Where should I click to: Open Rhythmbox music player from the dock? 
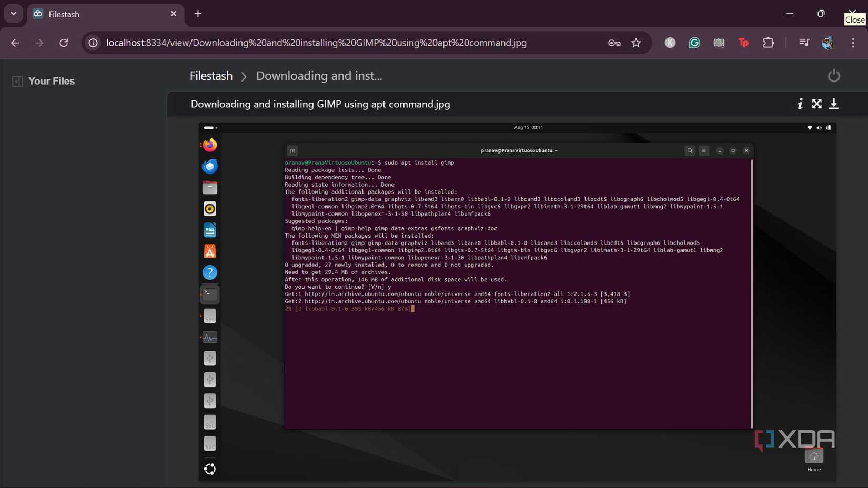(x=210, y=209)
